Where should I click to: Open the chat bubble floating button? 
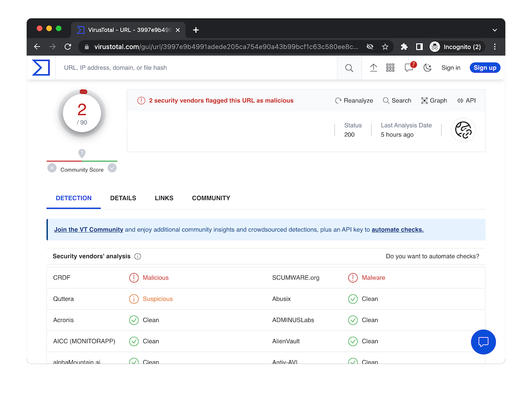point(483,342)
